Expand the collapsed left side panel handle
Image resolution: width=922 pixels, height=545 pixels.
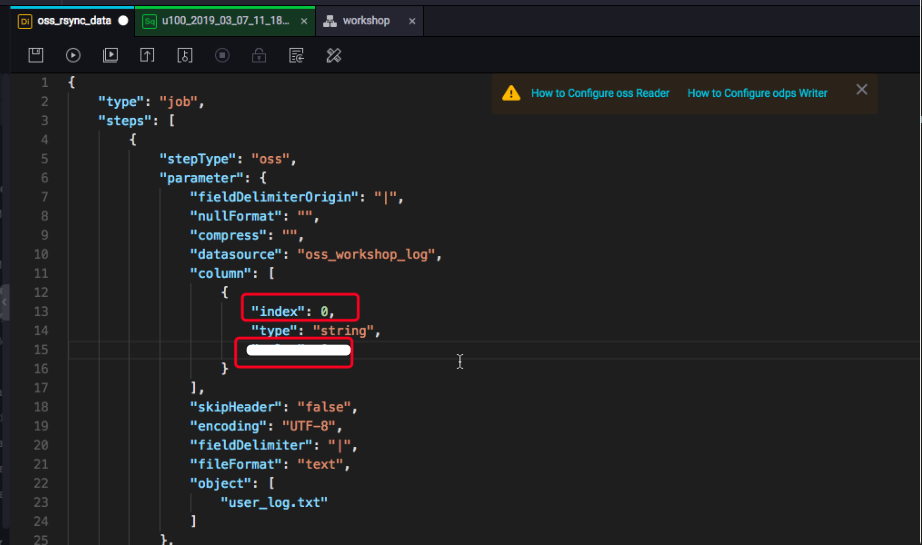coord(4,300)
